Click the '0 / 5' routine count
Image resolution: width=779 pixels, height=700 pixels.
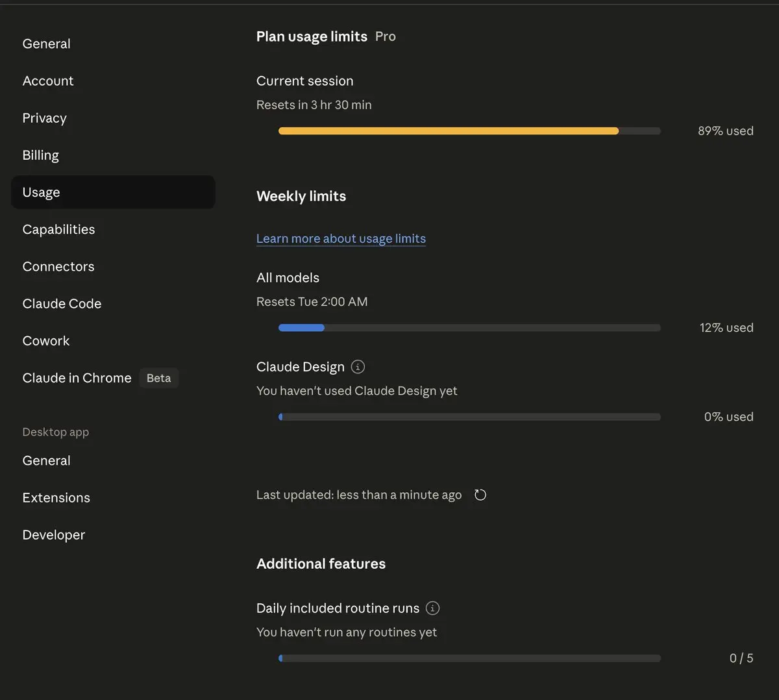(741, 658)
